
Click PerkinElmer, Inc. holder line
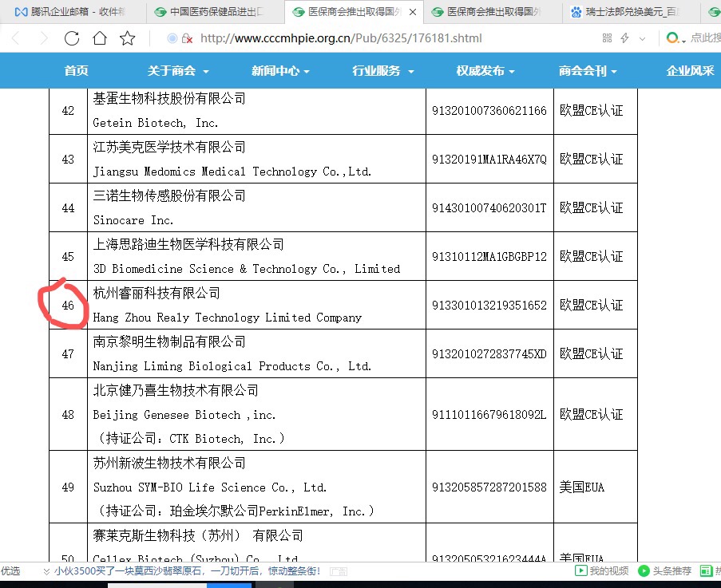(236, 511)
